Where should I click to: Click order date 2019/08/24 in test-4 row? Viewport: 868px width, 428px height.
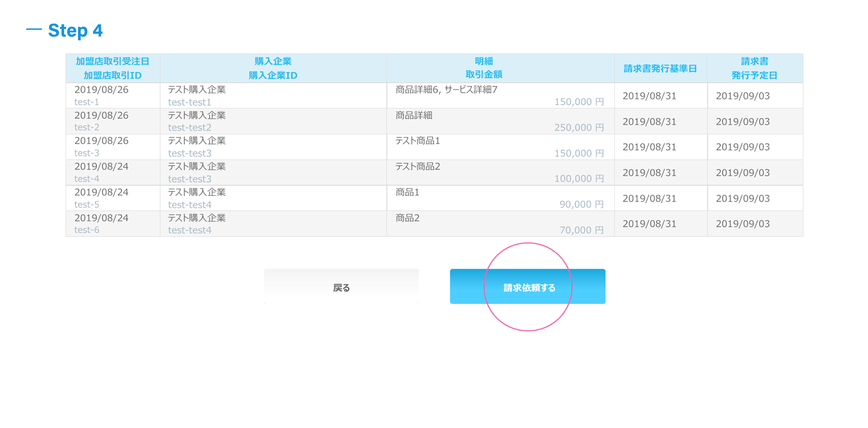[101, 167]
